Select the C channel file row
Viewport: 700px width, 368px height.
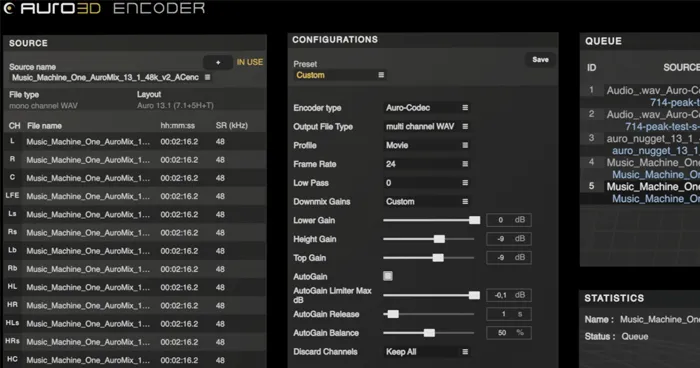click(x=135, y=178)
